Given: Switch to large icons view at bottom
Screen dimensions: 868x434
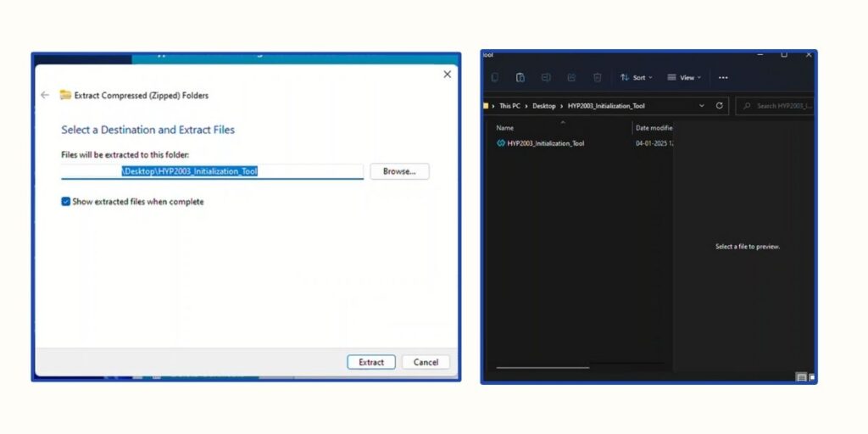Looking at the screenshot, I should click(811, 377).
